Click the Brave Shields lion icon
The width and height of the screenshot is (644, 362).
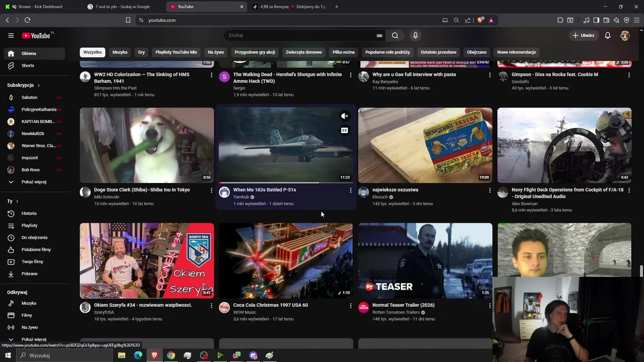tap(480, 20)
